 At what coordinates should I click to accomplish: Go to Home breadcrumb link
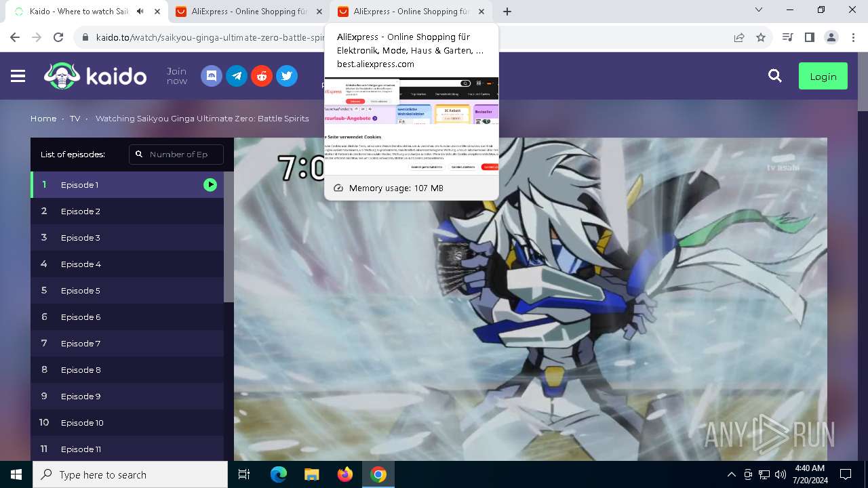43,119
